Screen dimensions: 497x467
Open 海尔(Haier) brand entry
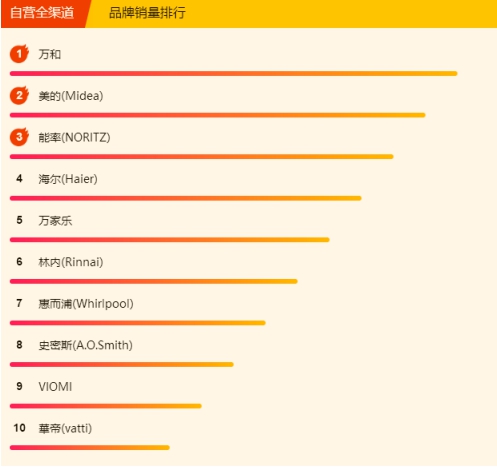pos(68,179)
